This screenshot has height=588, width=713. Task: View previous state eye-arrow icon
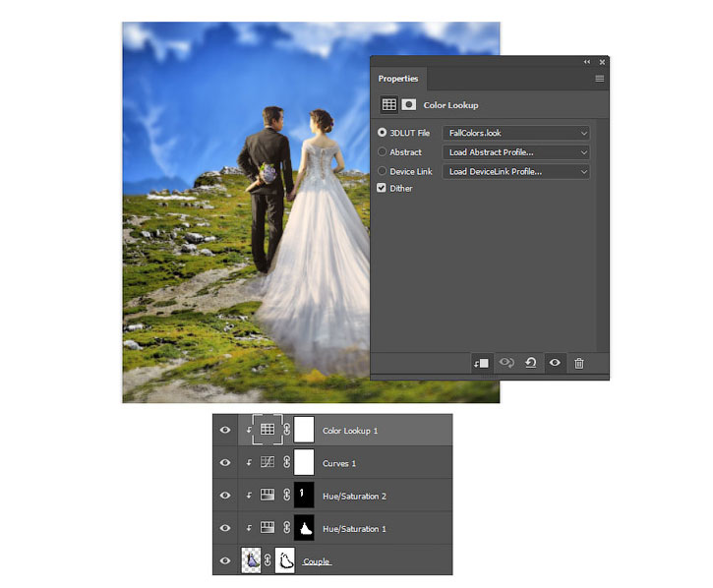click(506, 363)
